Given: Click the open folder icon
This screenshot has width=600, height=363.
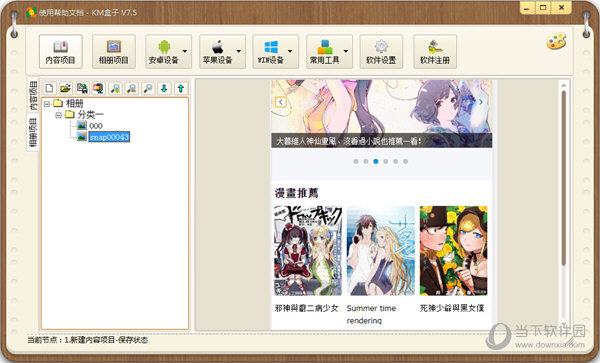Looking at the screenshot, I should (65, 89).
